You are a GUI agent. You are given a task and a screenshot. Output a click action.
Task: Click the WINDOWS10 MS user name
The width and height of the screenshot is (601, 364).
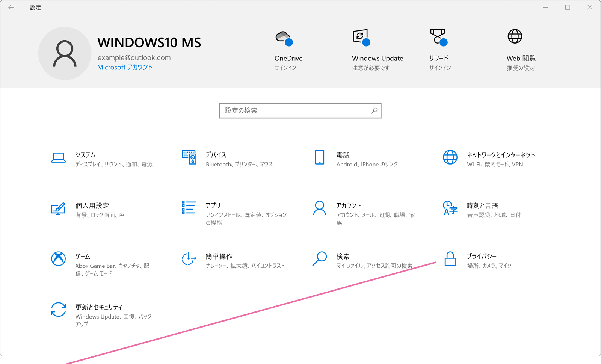coord(149,42)
